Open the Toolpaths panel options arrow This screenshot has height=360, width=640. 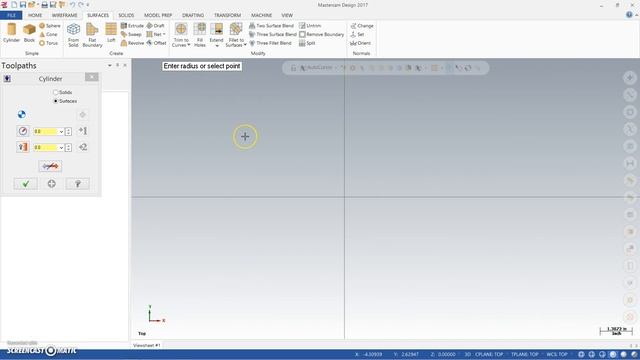click(109, 65)
